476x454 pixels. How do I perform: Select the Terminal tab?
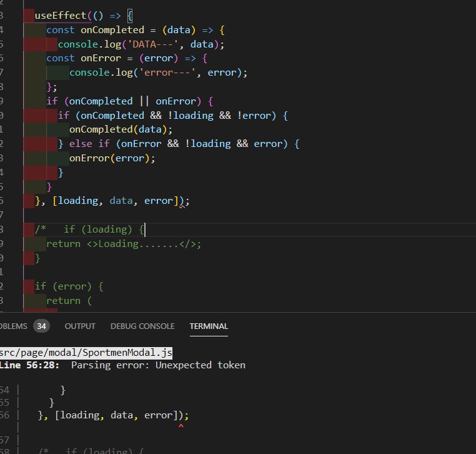(209, 326)
